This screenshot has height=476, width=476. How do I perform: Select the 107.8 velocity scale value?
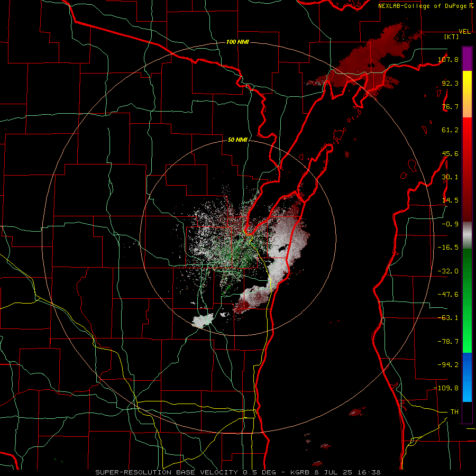[x=448, y=59]
